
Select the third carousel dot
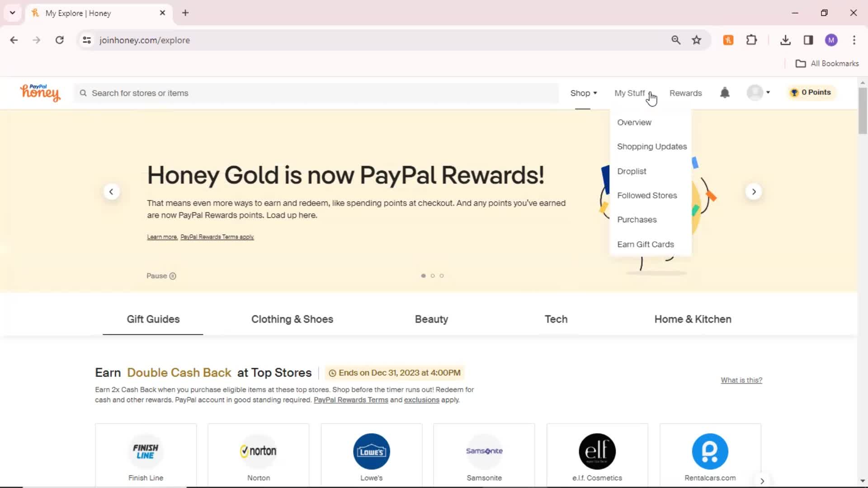coord(442,276)
